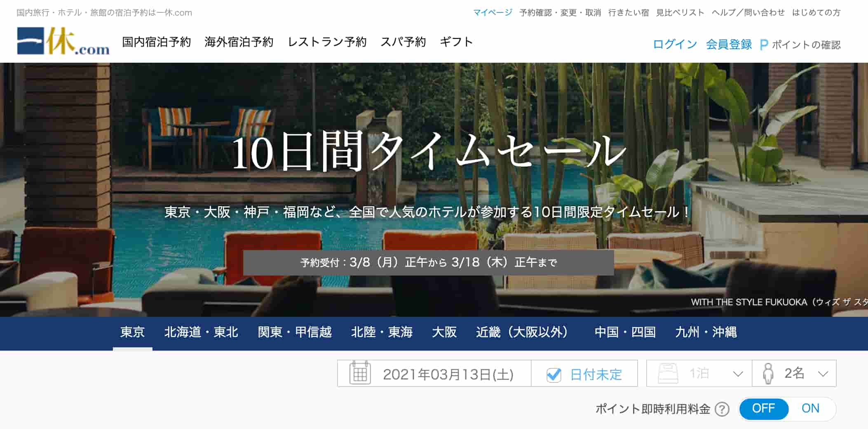Viewport: 868px width, 429px height.
Task: Click the ログイン link
Action: click(x=675, y=45)
